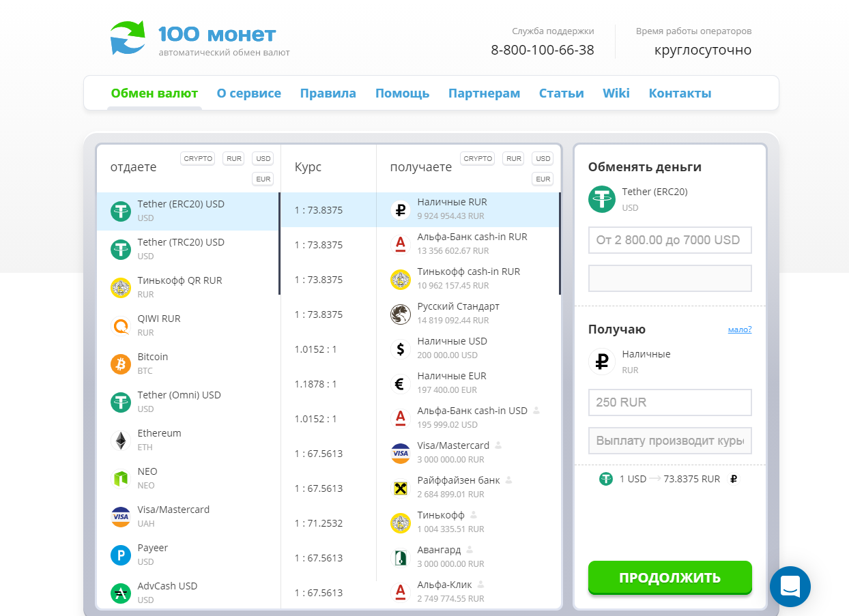Click the получаете list scrollbar
The width and height of the screenshot is (849, 616).
coord(560,244)
